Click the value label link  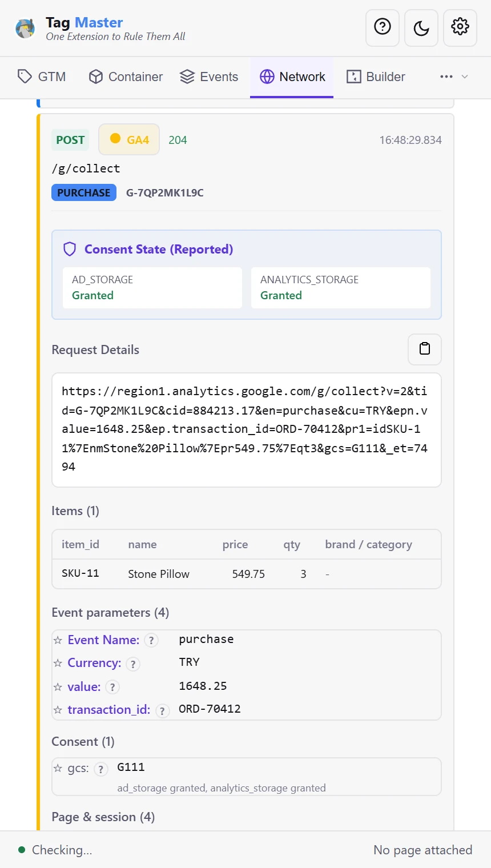(84, 687)
